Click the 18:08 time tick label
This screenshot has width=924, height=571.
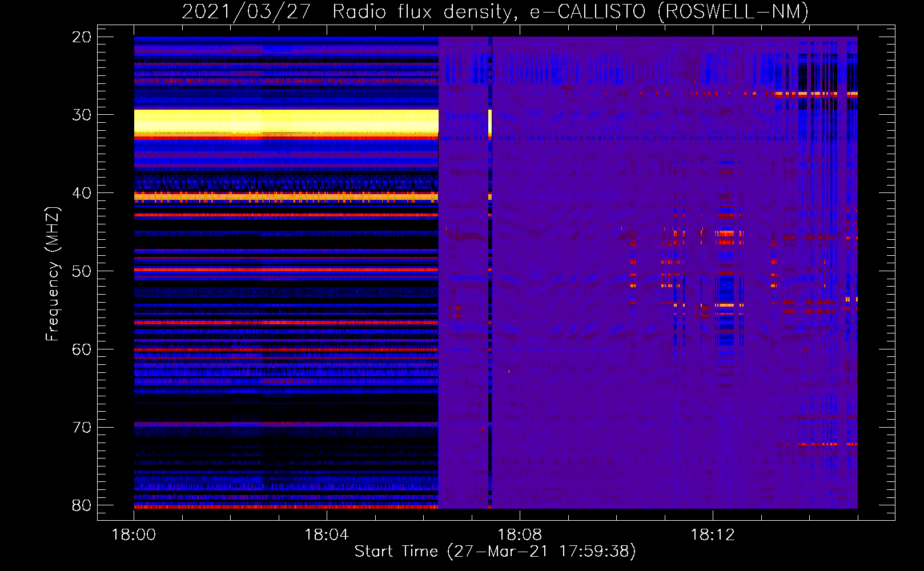[x=520, y=535]
